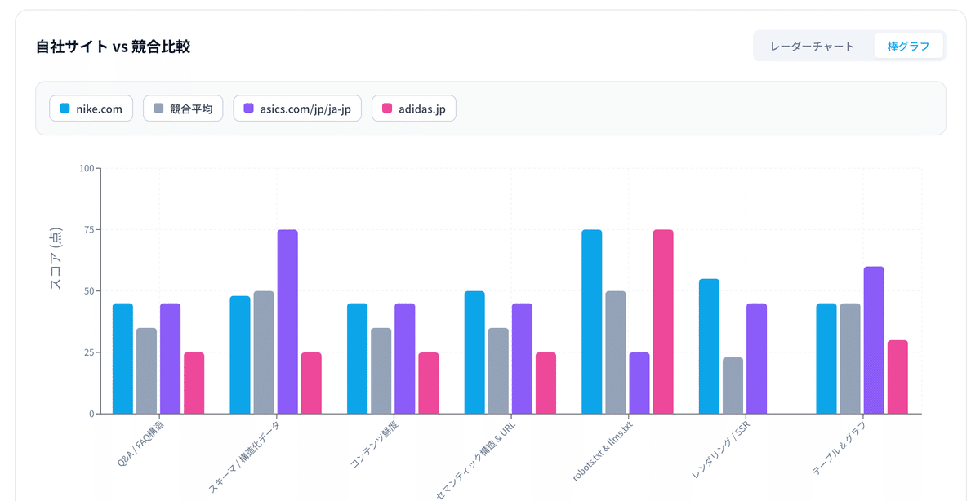Toggle the 競合平均 legend chip
Viewport: 980px width, 501px height.
tap(183, 109)
